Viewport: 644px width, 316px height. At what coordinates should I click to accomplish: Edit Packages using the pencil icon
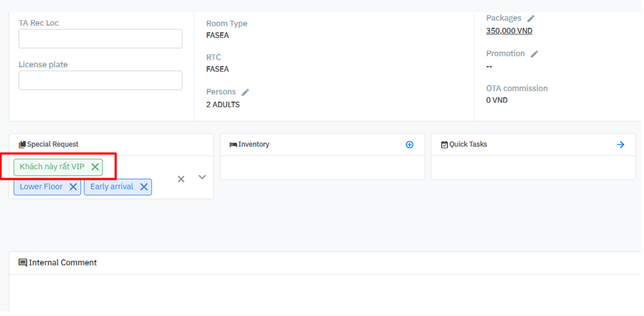[531, 19]
